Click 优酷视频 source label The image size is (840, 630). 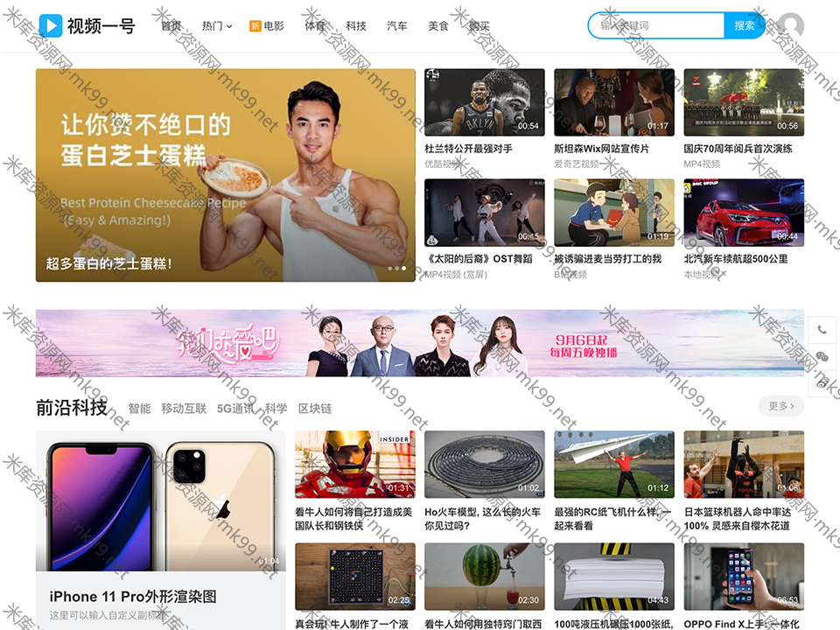coord(443,164)
